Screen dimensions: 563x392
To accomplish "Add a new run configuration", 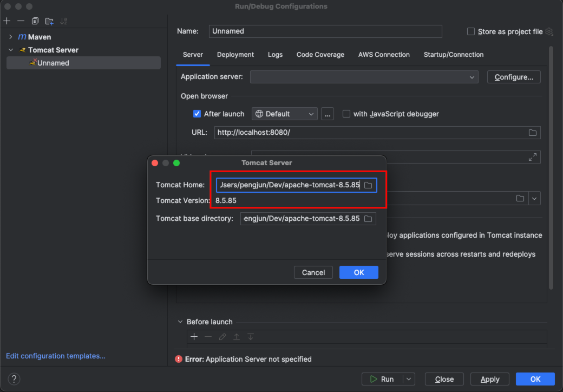I will click(x=7, y=21).
